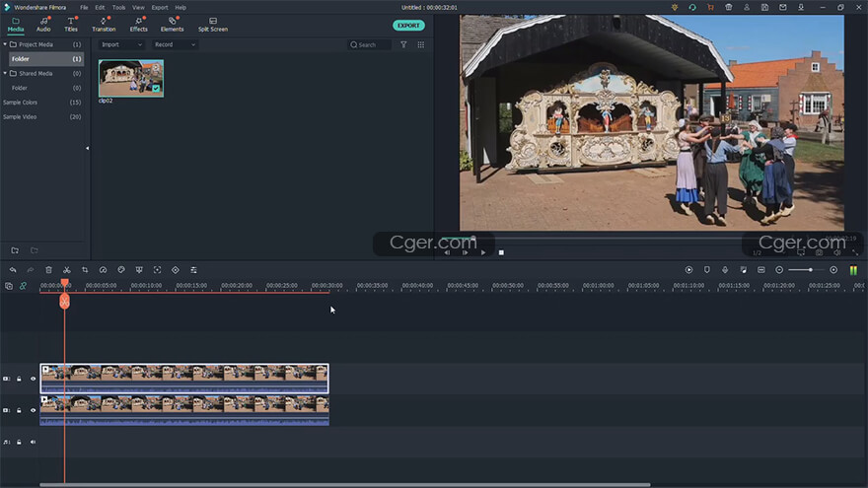Click the download icon in title bar
Screen dimensions: 868x488
pos(801,7)
